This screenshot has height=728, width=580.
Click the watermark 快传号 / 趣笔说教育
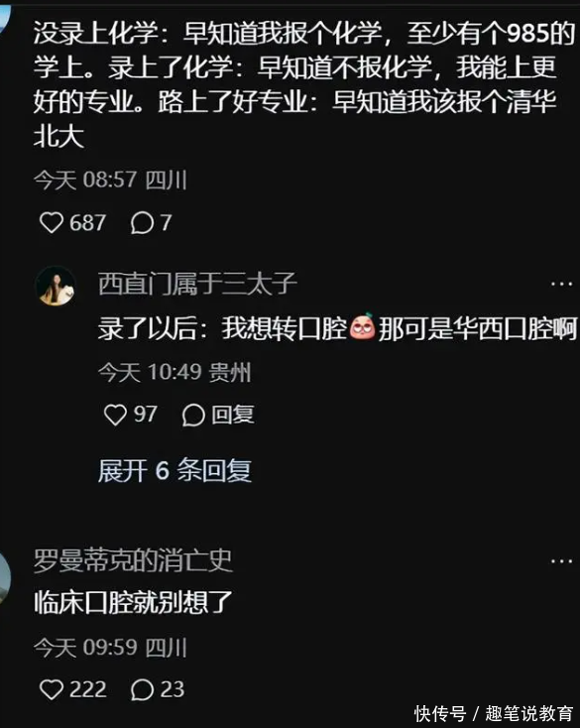tap(494, 713)
